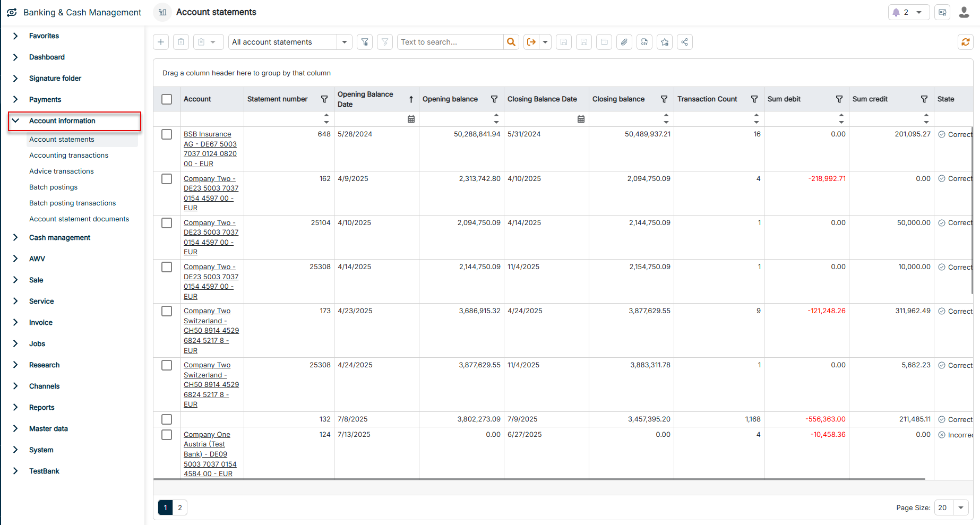The image size is (980, 525).
Task: Open the Closing balance column filter icon
Action: (x=664, y=99)
